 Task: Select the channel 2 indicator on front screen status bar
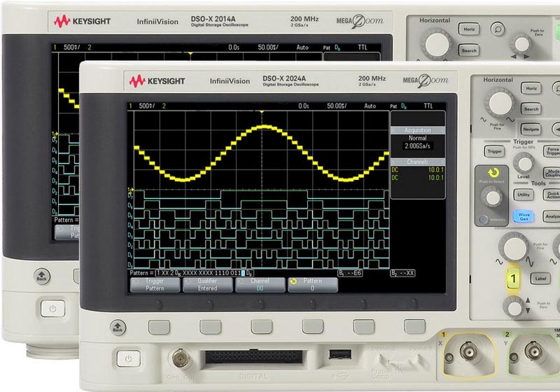coord(164,106)
